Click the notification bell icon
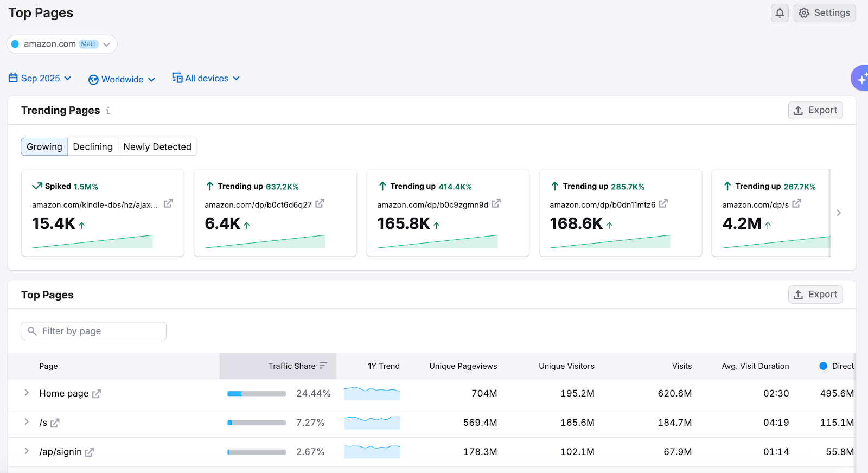The width and height of the screenshot is (868, 473). (780, 13)
